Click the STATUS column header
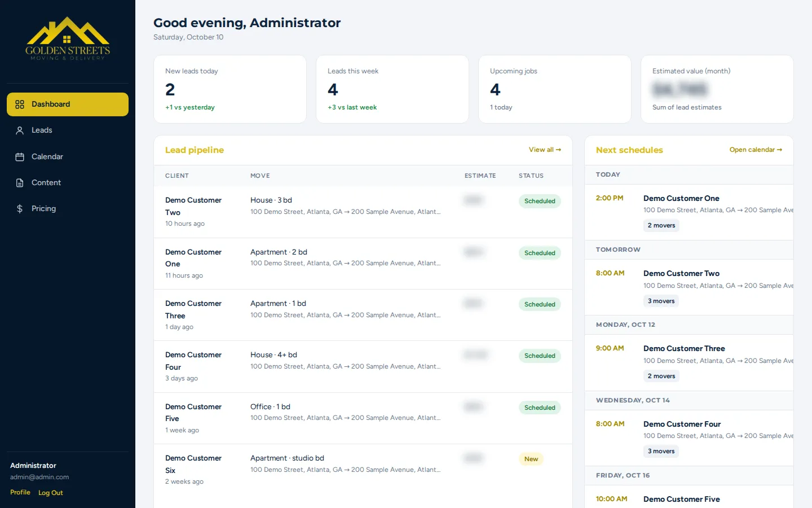Viewport: 812px width, 508px height. [531, 176]
